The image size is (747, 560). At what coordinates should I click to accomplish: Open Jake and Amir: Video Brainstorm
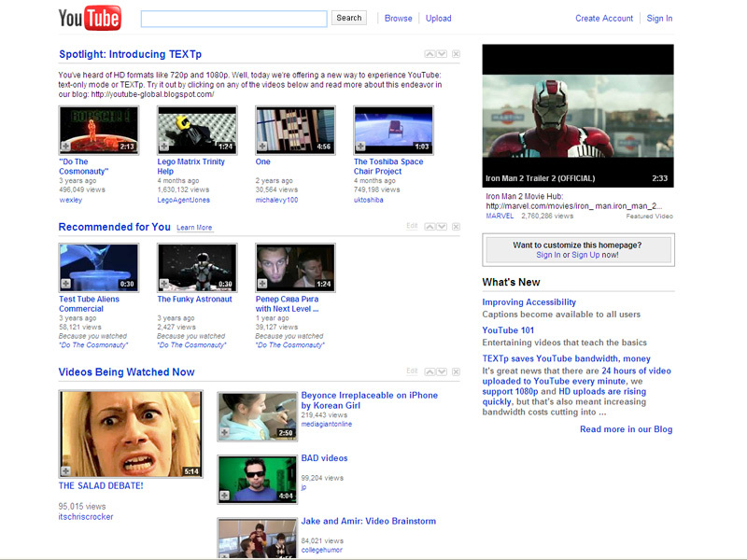coord(368,521)
